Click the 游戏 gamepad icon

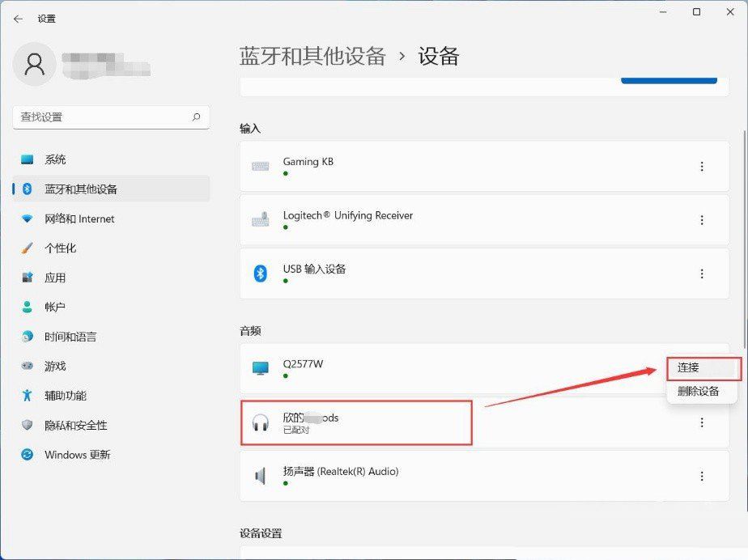pyautogui.click(x=28, y=366)
